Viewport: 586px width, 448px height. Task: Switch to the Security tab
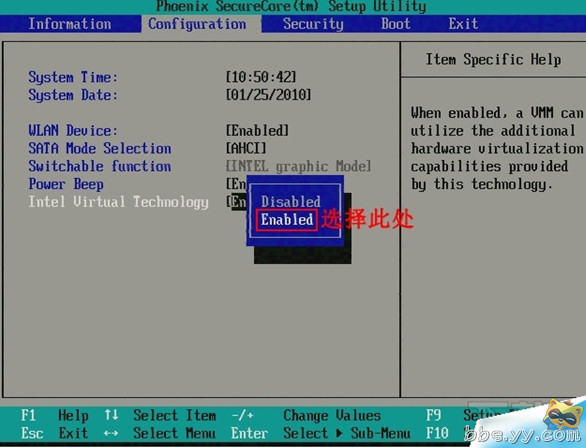tap(313, 24)
